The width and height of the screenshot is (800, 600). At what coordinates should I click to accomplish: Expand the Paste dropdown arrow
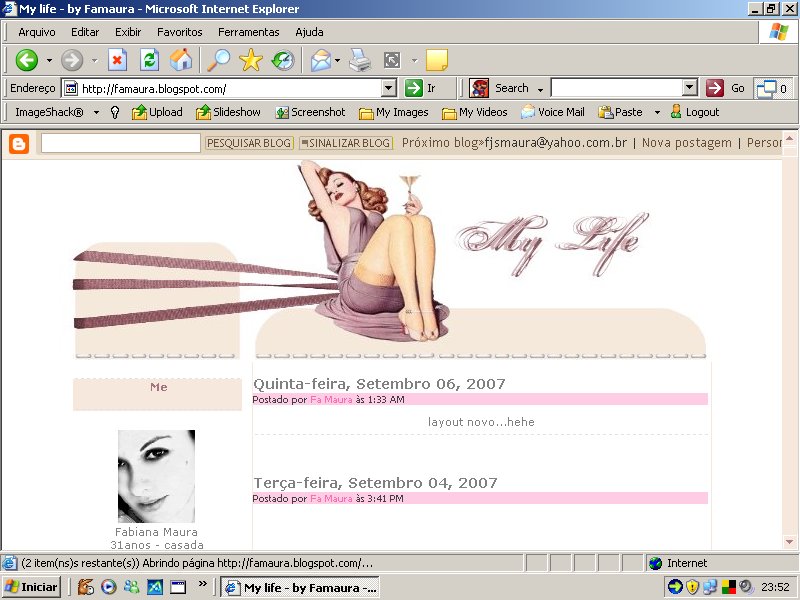tap(657, 113)
